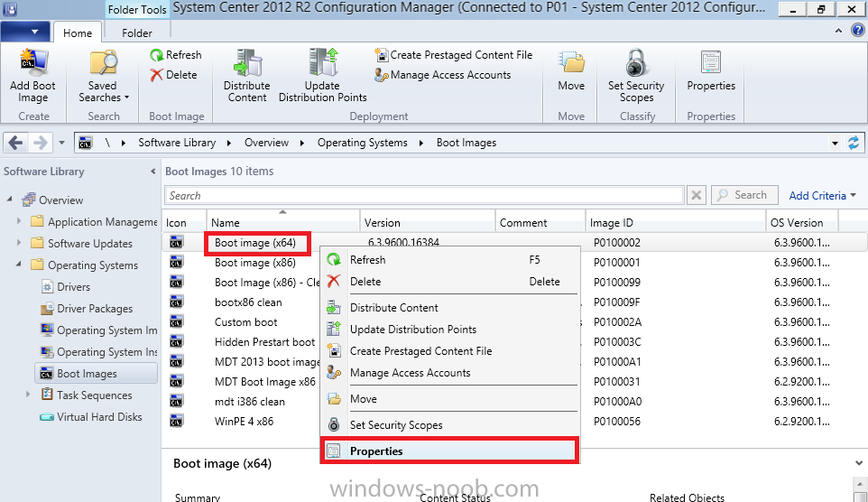The height and width of the screenshot is (502, 868).
Task: Select Boot Images node in tree
Action: [x=96, y=374]
